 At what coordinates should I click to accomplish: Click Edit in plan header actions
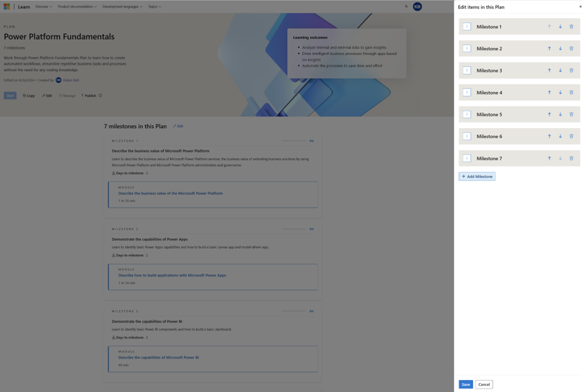pyautogui.click(x=47, y=95)
